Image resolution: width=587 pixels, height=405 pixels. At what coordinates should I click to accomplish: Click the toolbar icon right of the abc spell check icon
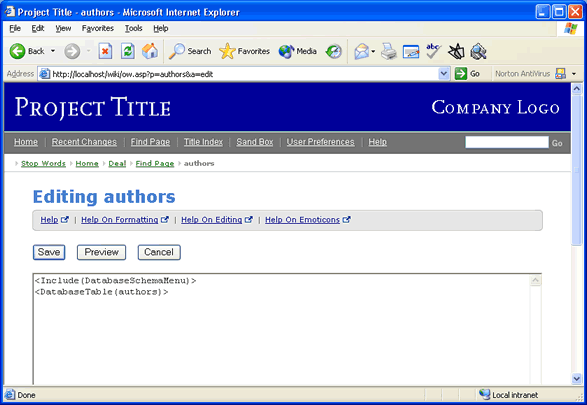pos(456,51)
